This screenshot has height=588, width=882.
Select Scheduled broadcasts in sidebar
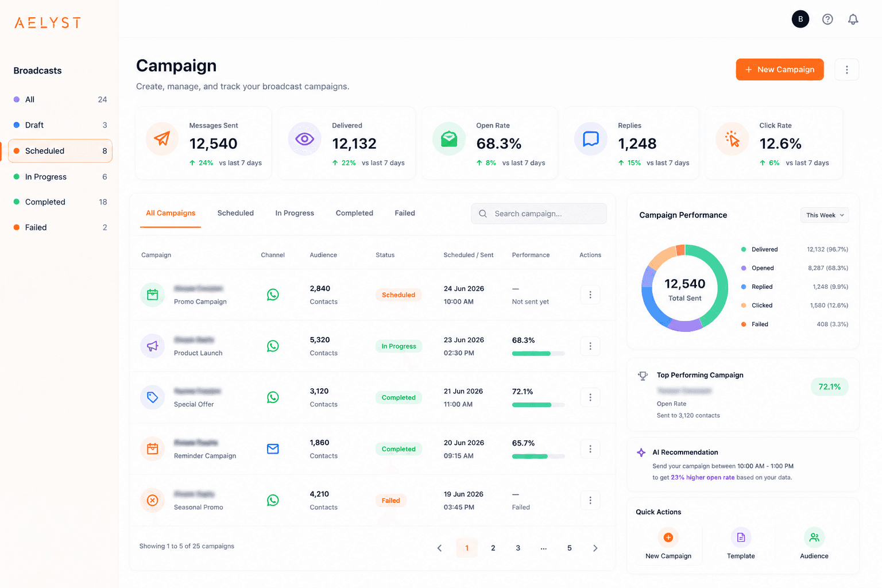click(x=60, y=151)
